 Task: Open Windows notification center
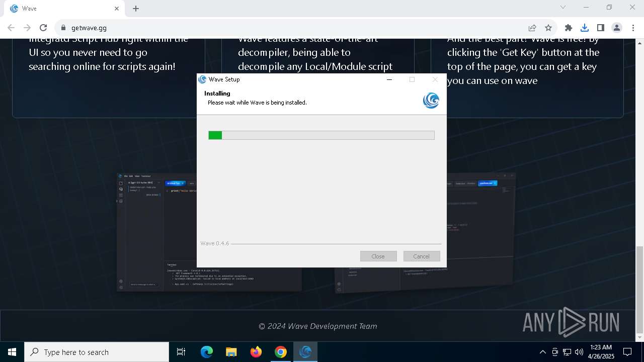coord(627,352)
